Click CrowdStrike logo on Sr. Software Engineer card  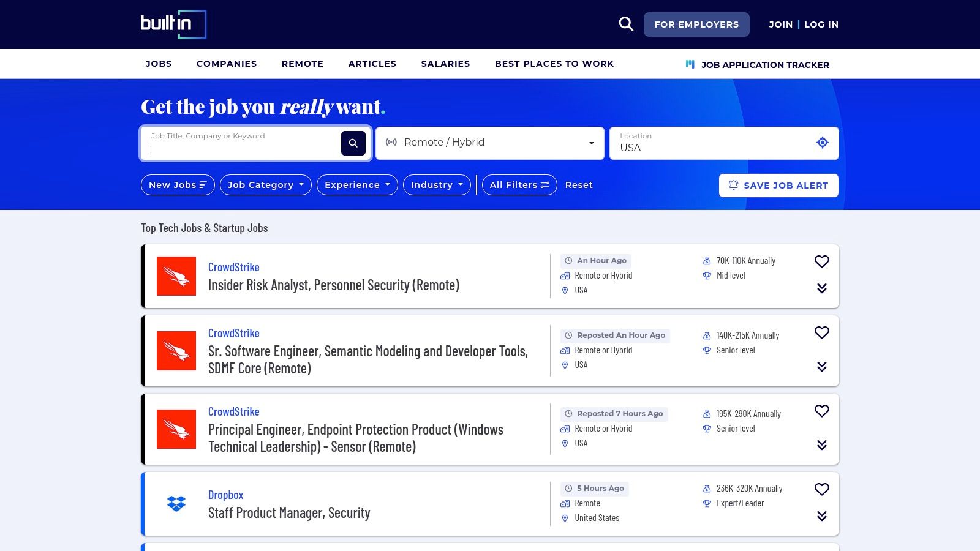click(176, 351)
